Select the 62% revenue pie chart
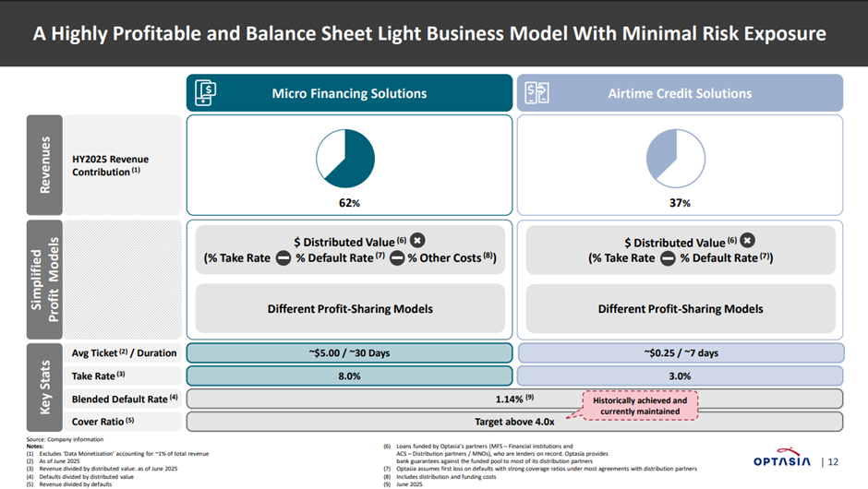The width and height of the screenshot is (868, 489). pyautogui.click(x=345, y=155)
